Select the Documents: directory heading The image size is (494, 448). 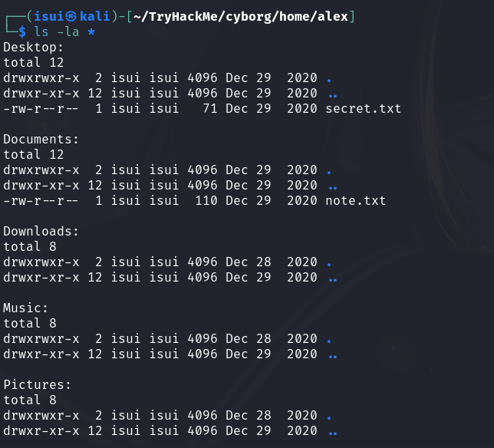(41, 140)
